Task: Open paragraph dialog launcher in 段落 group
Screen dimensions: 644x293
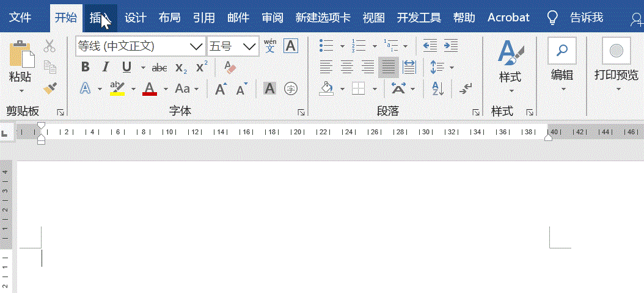Action: pyautogui.click(x=476, y=112)
